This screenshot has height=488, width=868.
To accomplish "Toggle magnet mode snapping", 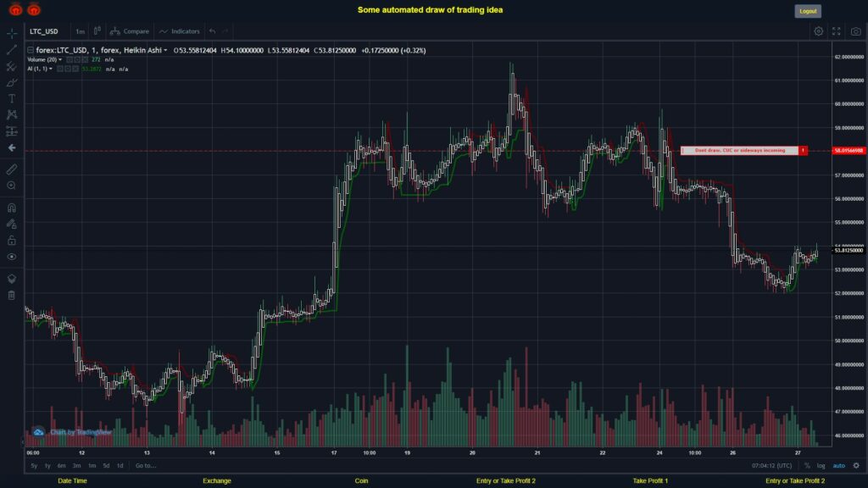I will (x=12, y=208).
